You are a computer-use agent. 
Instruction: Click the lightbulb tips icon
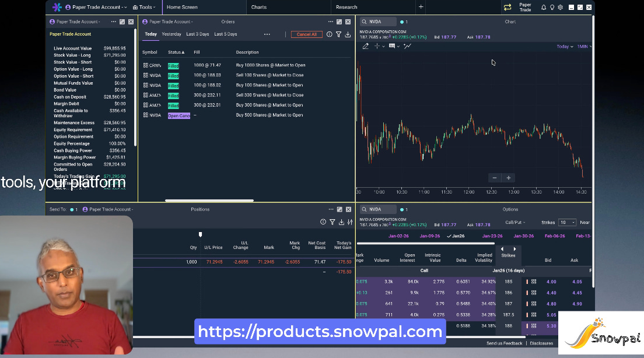coord(552,8)
